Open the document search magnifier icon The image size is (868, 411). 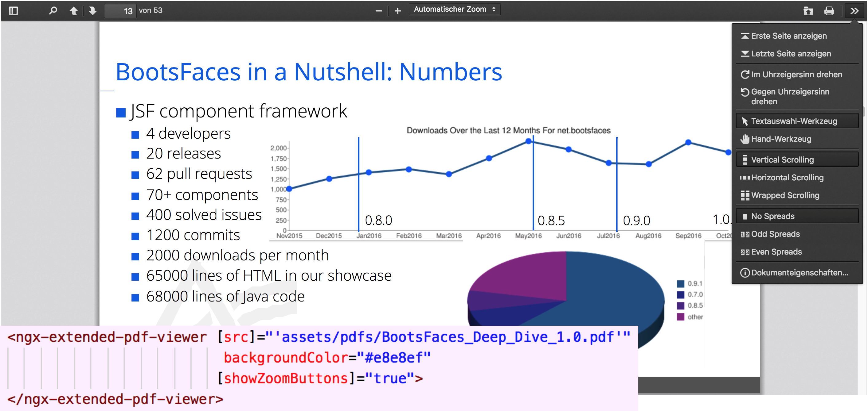pyautogui.click(x=53, y=11)
